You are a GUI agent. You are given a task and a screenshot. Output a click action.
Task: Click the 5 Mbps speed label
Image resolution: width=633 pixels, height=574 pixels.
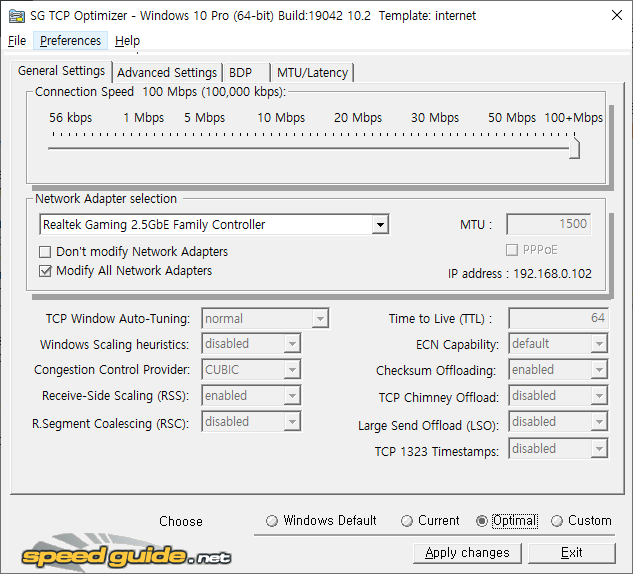[205, 118]
